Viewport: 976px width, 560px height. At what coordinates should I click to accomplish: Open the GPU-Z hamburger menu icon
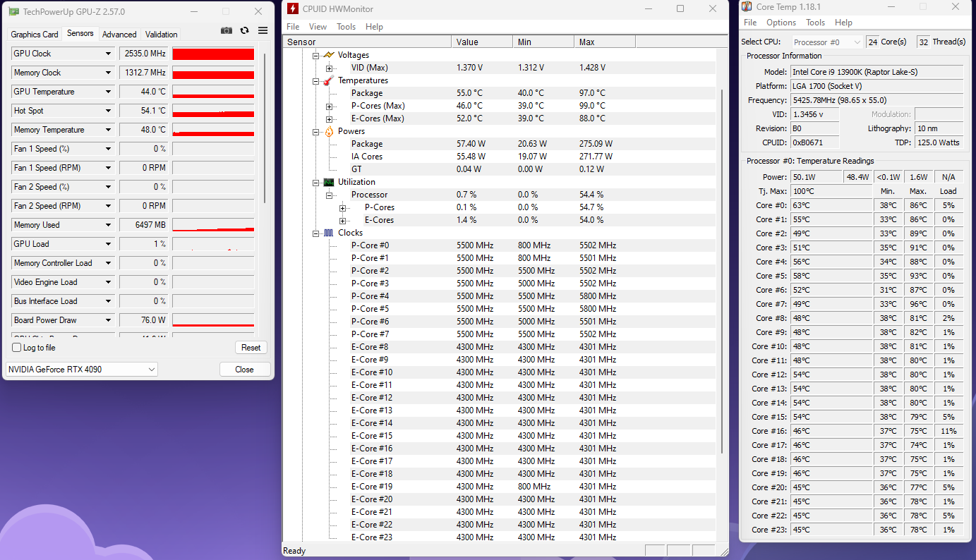[263, 31]
